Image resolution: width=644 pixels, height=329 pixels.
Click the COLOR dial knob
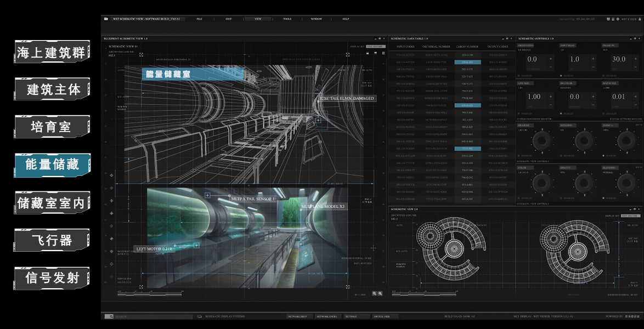542,183
